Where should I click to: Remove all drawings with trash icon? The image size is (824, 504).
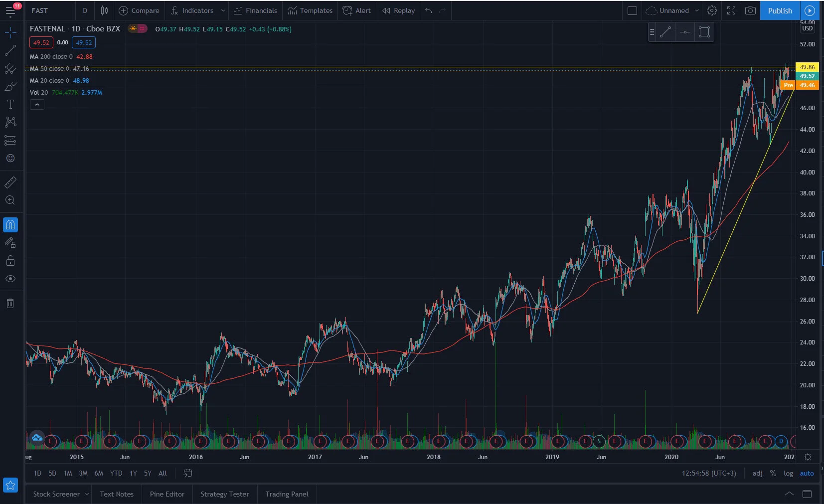(10, 303)
